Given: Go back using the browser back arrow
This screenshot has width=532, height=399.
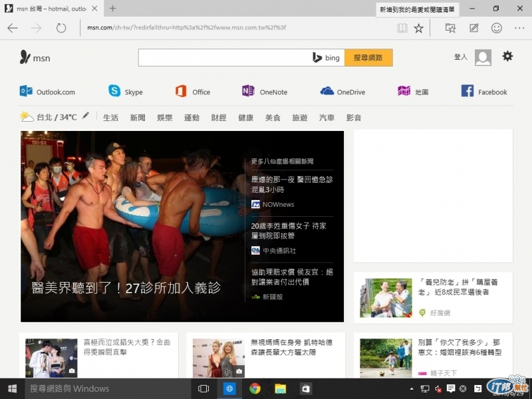Looking at the screenshot, I should click(13, 28).
